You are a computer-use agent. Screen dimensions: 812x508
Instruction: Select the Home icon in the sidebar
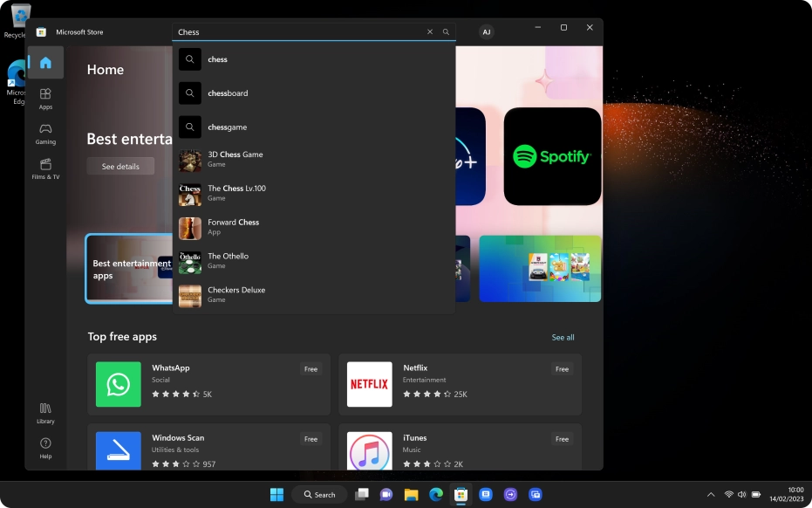coord(44,62)
